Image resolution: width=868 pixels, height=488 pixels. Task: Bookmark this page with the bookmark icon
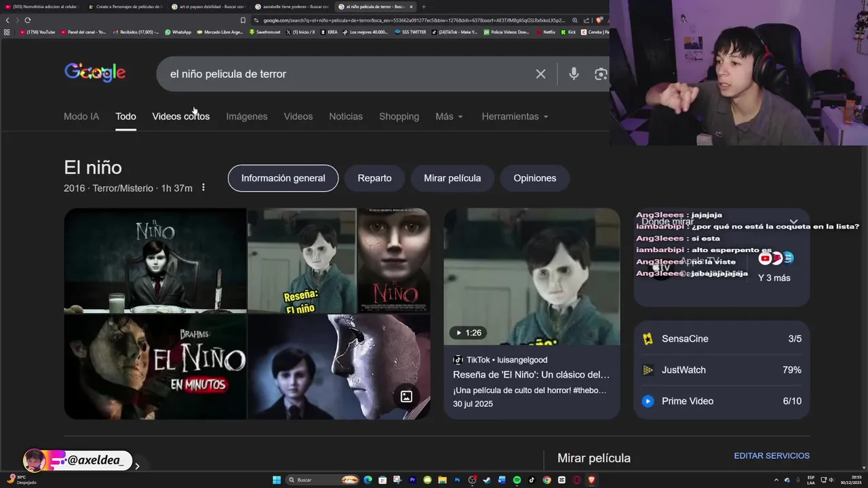click(243, 20)
